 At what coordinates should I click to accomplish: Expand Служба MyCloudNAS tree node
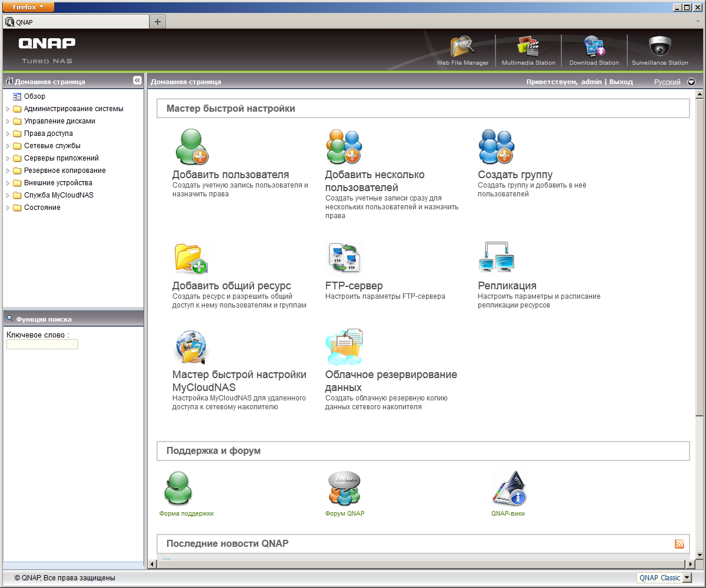pos(8,195)
